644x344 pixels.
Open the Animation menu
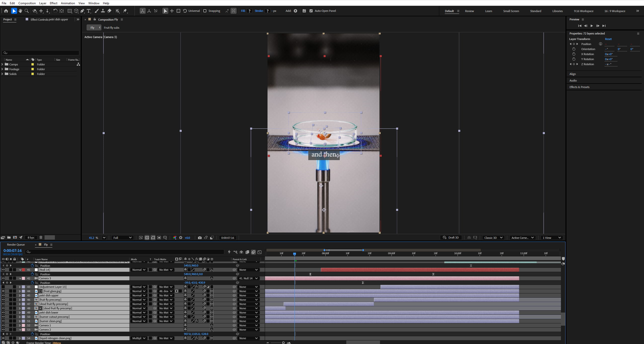[68, 3]
